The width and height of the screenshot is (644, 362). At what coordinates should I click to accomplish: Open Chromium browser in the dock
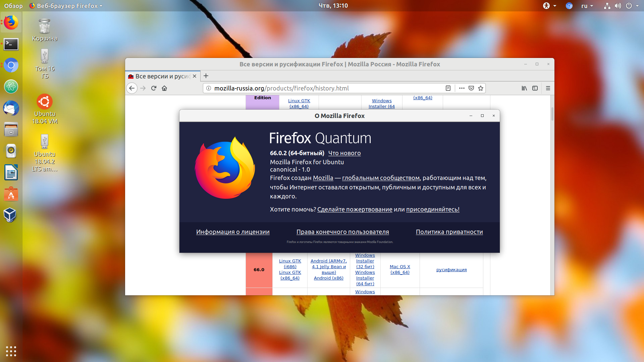click(11, 65)
